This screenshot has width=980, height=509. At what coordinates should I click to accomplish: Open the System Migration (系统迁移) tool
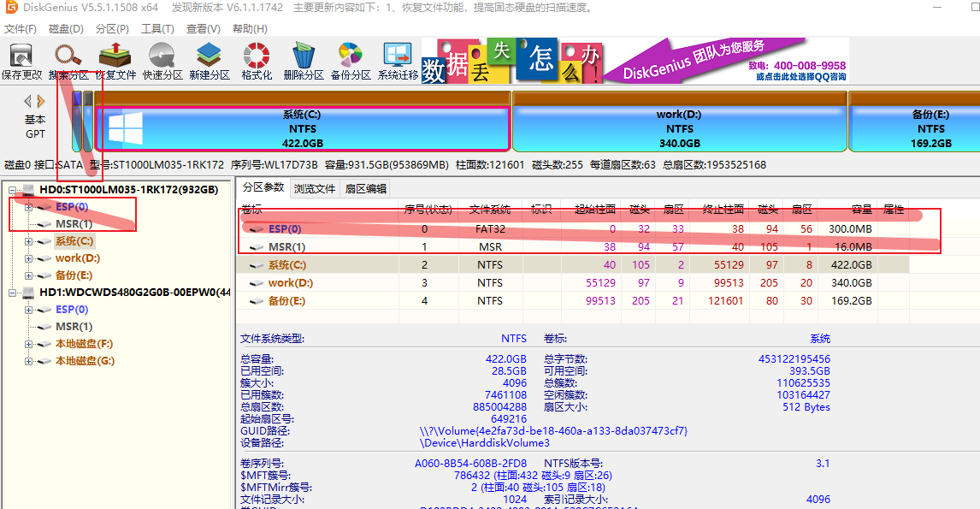(x=398, y=62)
